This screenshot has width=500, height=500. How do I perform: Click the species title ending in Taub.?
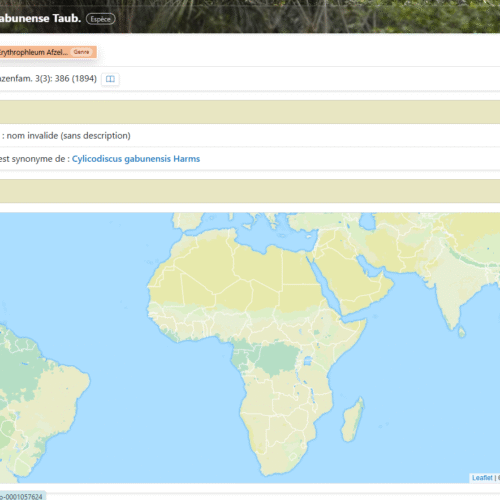click(40, 18)
